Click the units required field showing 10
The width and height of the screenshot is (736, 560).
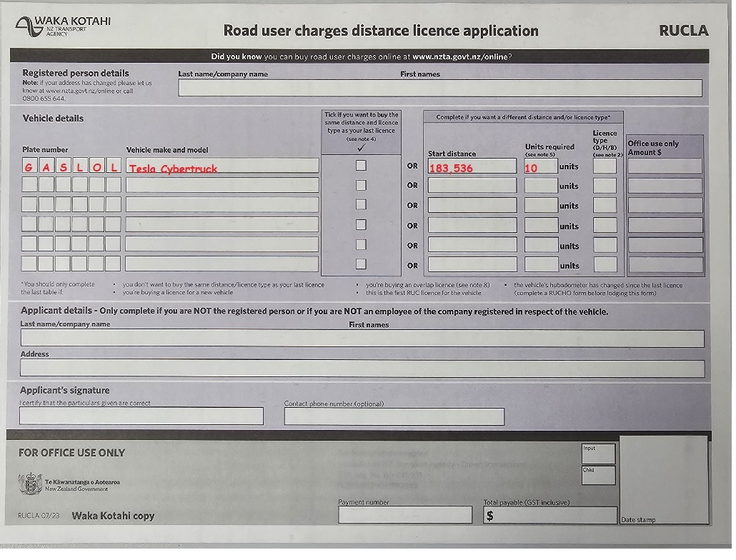[541, 166]
